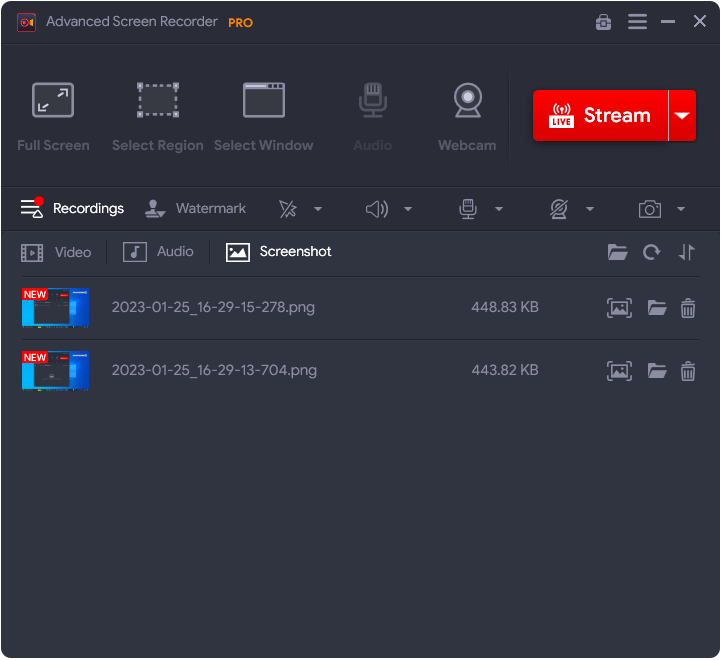
Task: Switch to the Audio tab
Action: click(x=159, y=252)
